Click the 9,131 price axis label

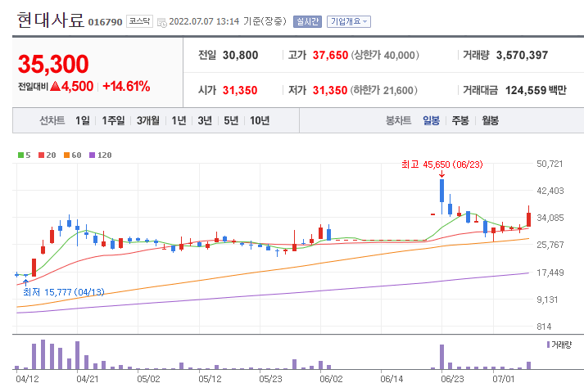(x=547, y=300)
